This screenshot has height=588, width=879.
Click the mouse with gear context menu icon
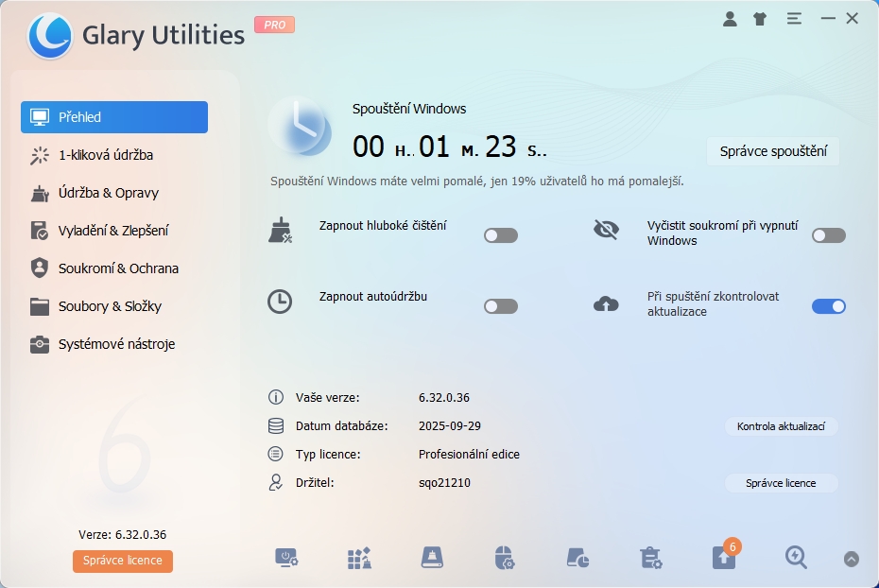pyautogui.click(x=505, y=558)
